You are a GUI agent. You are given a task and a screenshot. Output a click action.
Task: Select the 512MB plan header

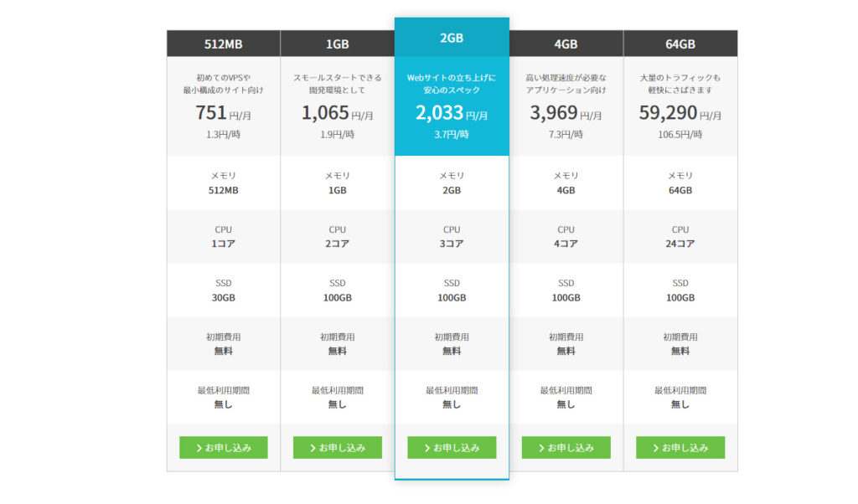pos(223,44)
